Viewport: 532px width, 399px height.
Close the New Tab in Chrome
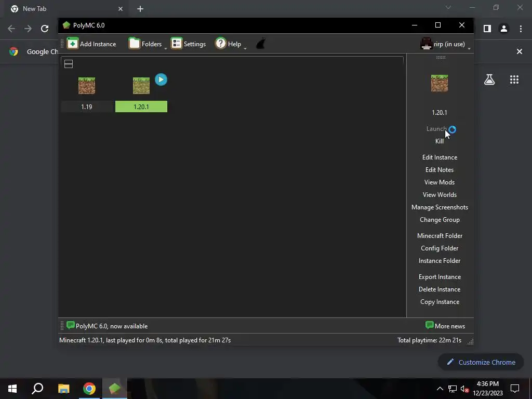tap(121, 9)
